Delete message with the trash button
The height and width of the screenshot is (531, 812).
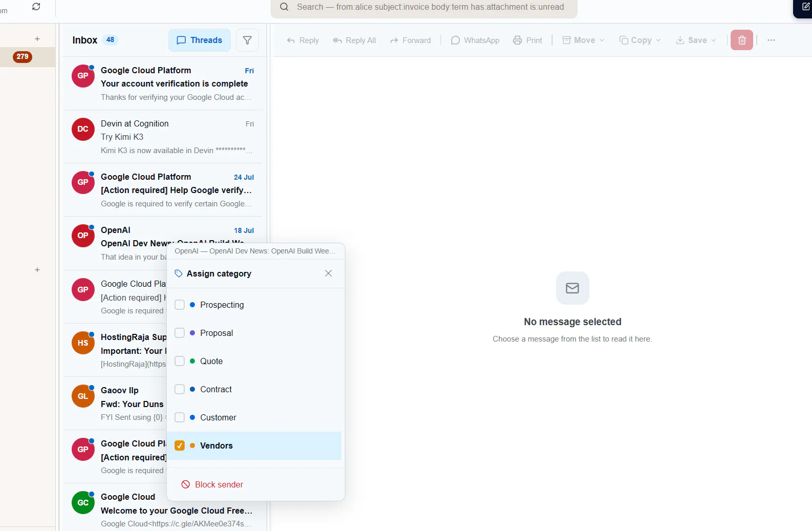(x=741, y=40)
